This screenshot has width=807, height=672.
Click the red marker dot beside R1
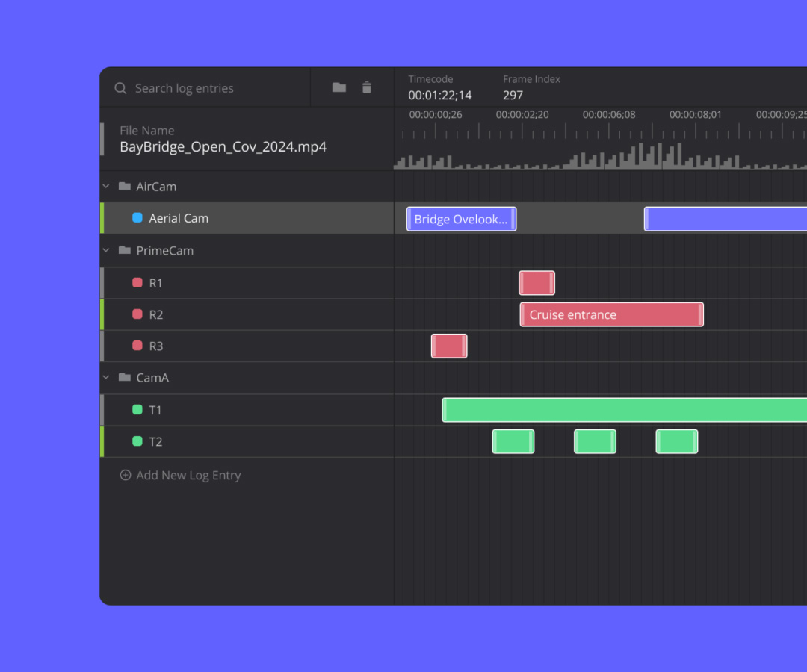click(138, 282)
